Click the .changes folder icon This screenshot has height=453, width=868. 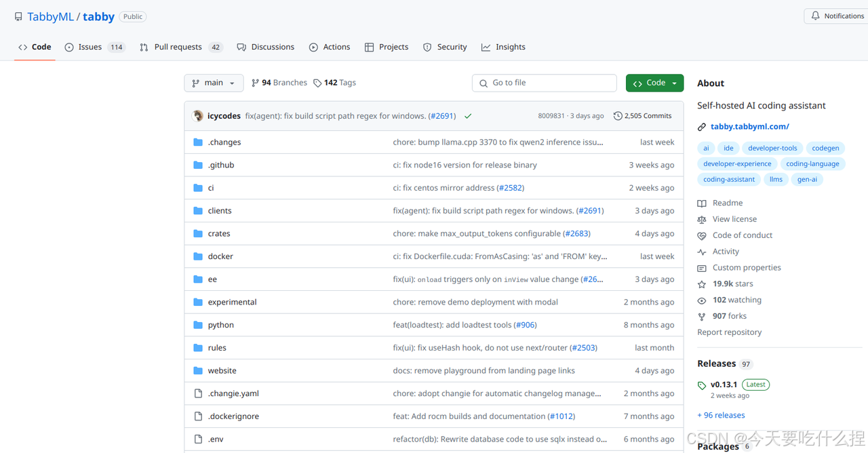click(x=198, y=142)
